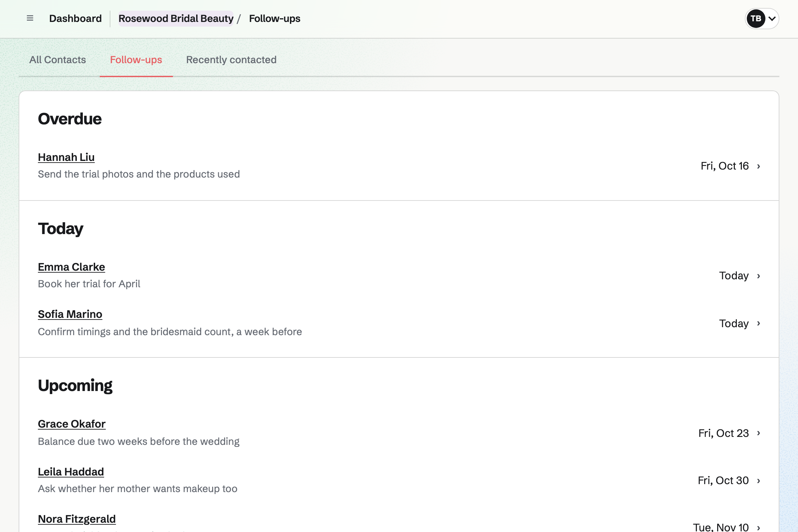Open the chevron beside Fri, Oct 16
The height and width of the screenshot is (532, 798).
(x=759, y=166)
